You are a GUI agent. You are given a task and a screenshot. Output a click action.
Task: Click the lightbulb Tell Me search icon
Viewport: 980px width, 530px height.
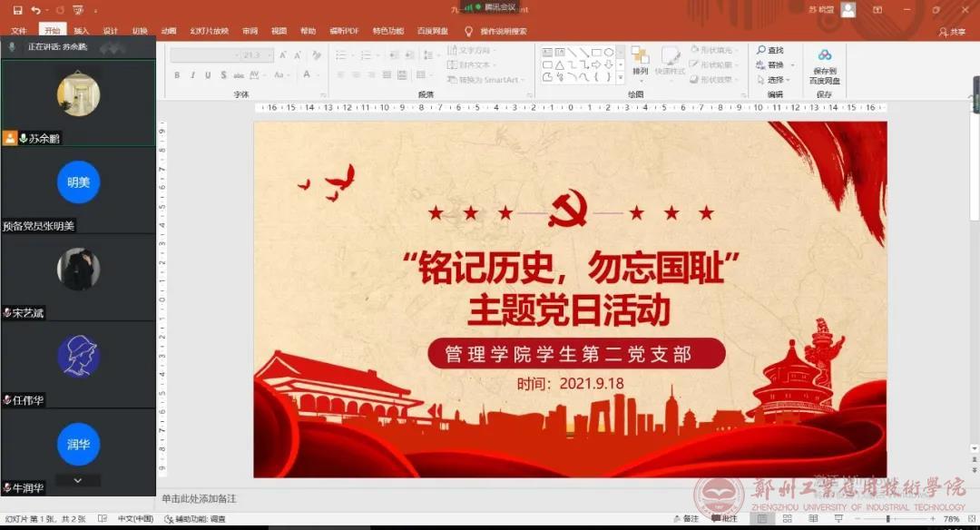pos(468,31)
